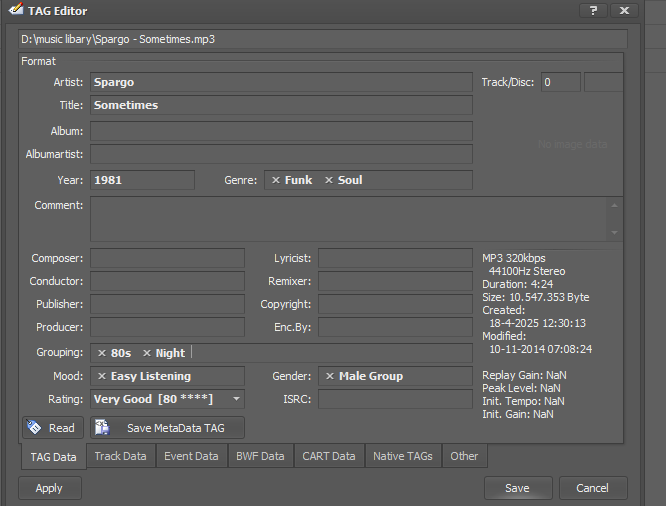
Task: Open the Event Data tab
Action: tap(191, 457)
